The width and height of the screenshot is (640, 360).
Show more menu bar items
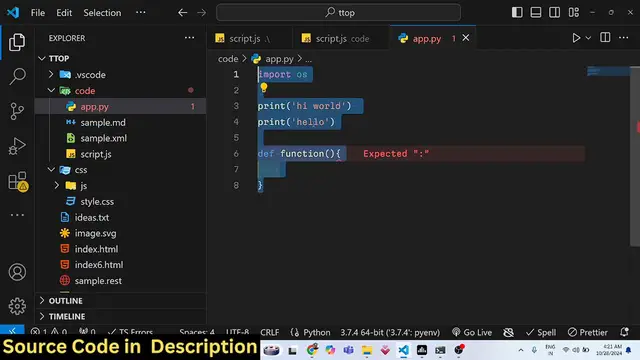click(140, 12)
